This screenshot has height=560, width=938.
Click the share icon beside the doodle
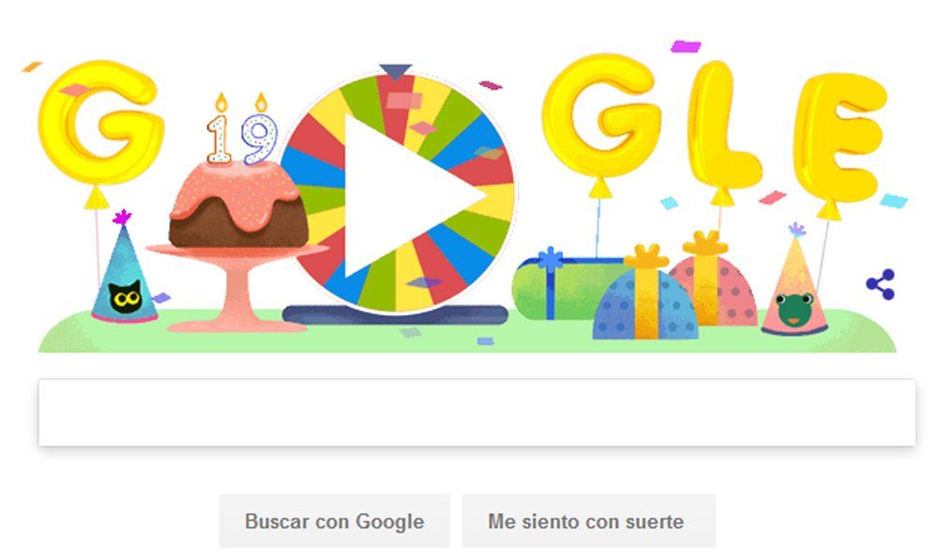881,284
